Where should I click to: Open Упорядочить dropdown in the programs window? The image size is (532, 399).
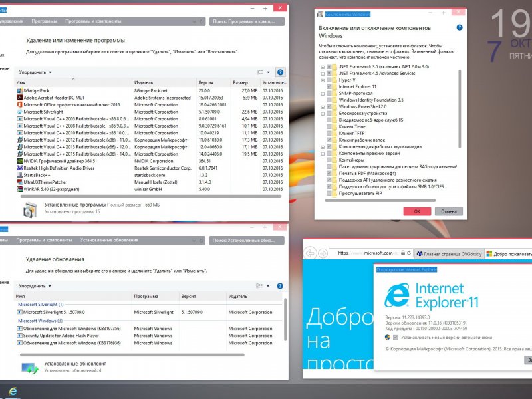click(x=35, y=72)
